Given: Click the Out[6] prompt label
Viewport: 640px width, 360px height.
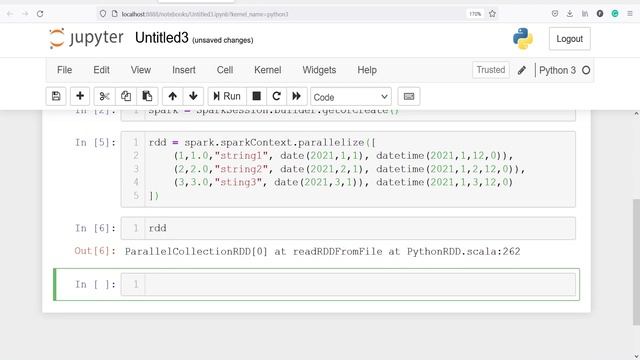Looking at the screenshot, I should click(x=95, y=251).
